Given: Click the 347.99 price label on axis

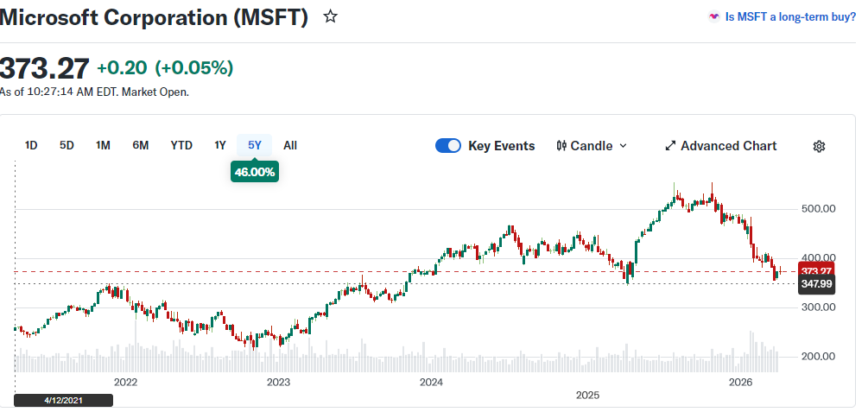Looking at the screenshot, I should click(816, 284).
